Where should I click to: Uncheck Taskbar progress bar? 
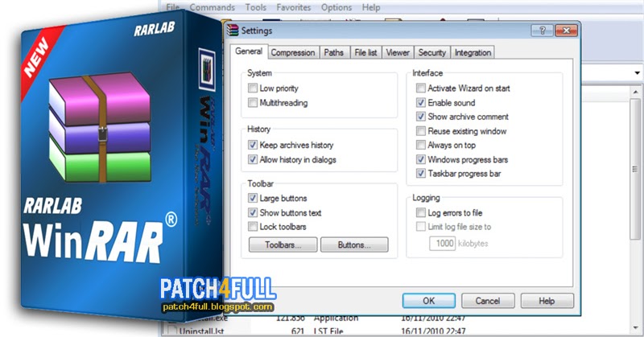click(420, 173)
